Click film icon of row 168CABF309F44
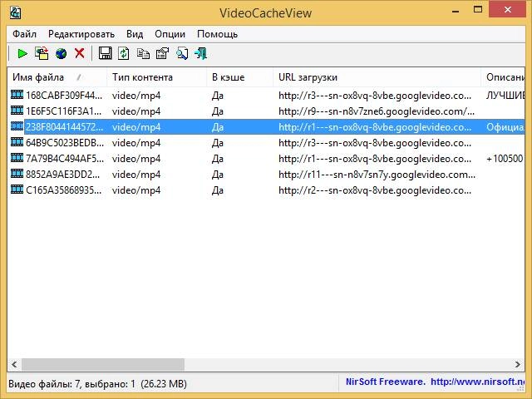The height and width of the screenshot is (399, 532). click(17, 94)
